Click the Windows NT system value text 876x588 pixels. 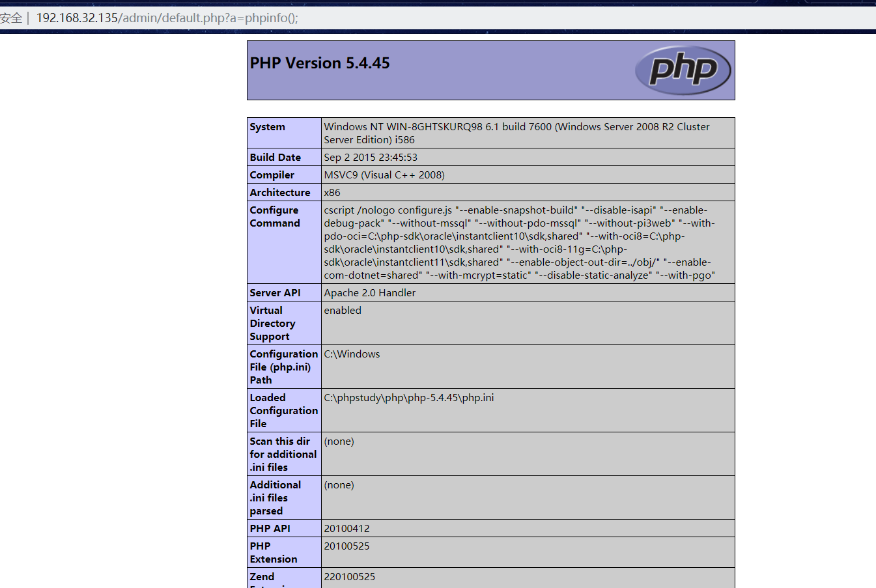coord(516,133)
